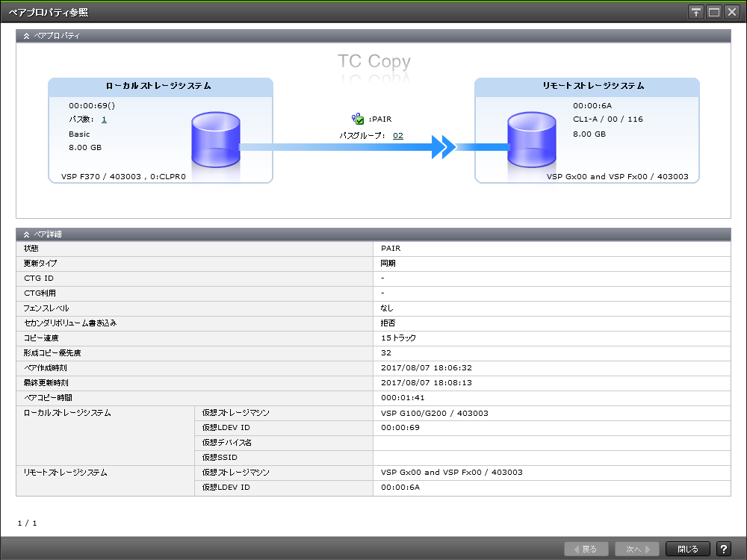Open the path group link 02

398,135
